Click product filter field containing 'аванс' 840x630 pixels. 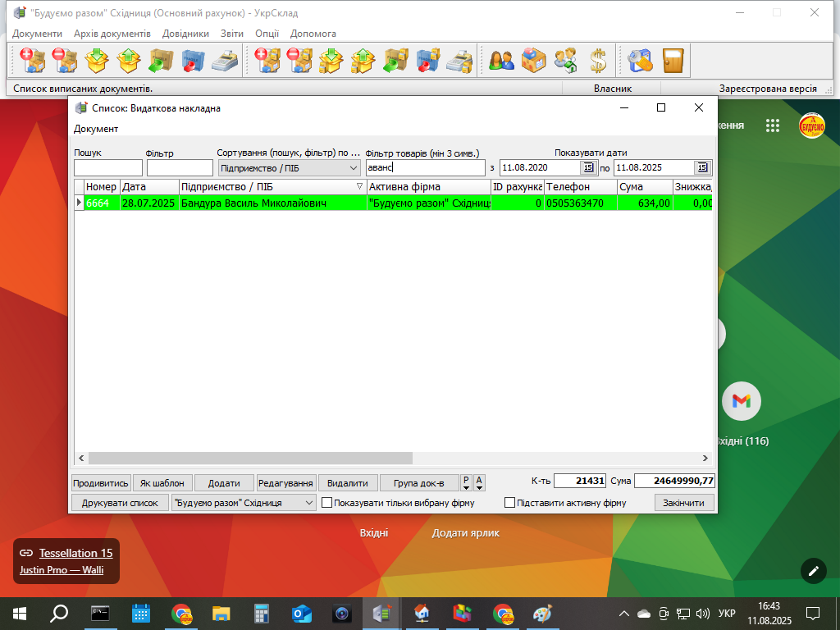426,167
